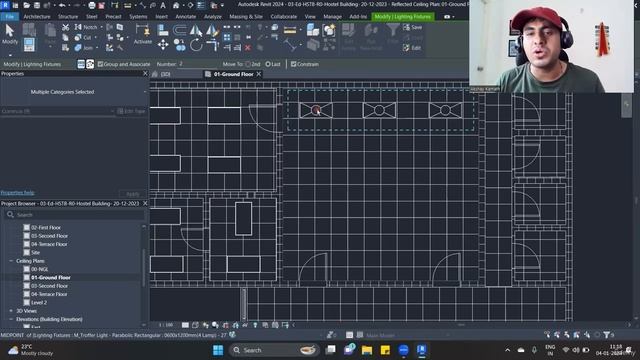Click the Type Properties icon below Modify
Screen dimensions: 640x360
click(29, 44)
